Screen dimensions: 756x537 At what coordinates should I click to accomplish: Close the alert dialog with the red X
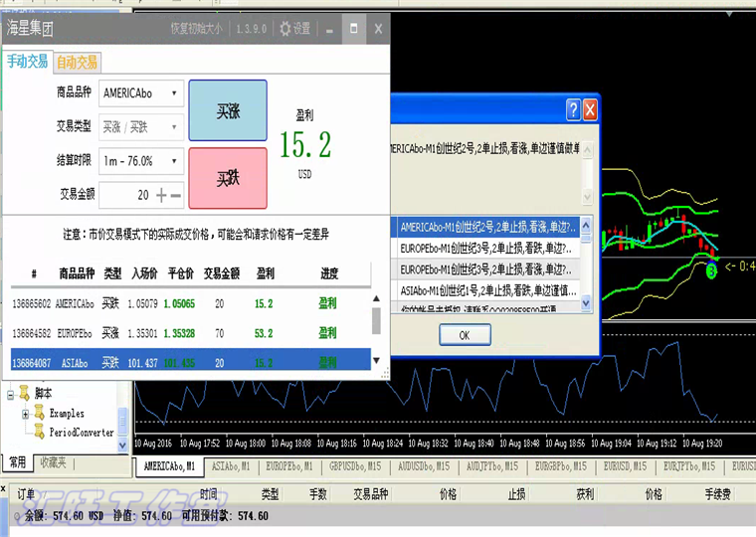coord(590,110)
